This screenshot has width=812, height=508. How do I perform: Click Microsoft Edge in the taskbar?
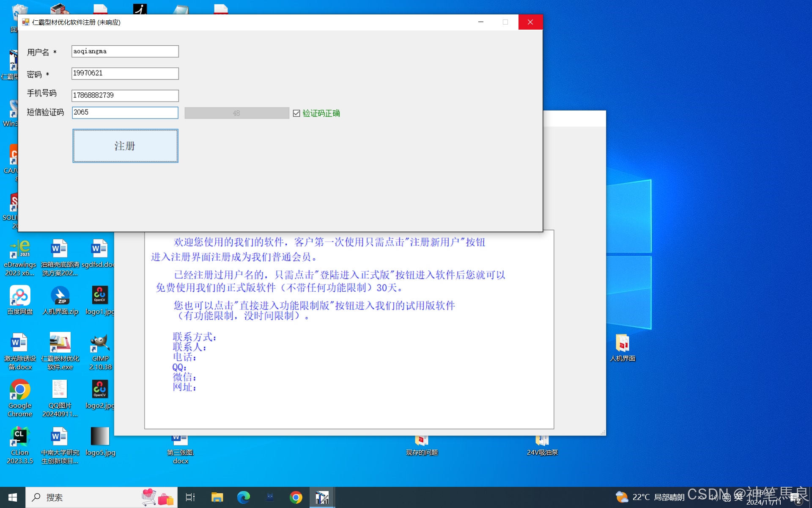coord(243,497)
